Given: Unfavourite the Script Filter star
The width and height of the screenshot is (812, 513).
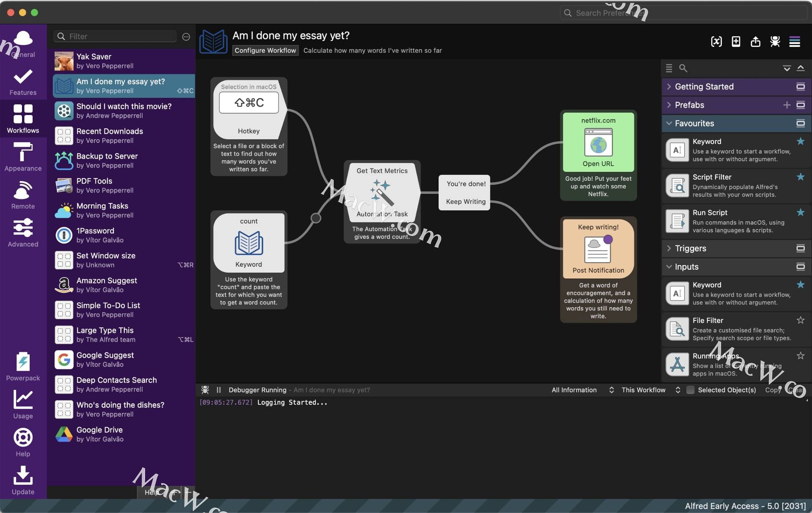Looking at the screenshot, I should tap(800, 177).
